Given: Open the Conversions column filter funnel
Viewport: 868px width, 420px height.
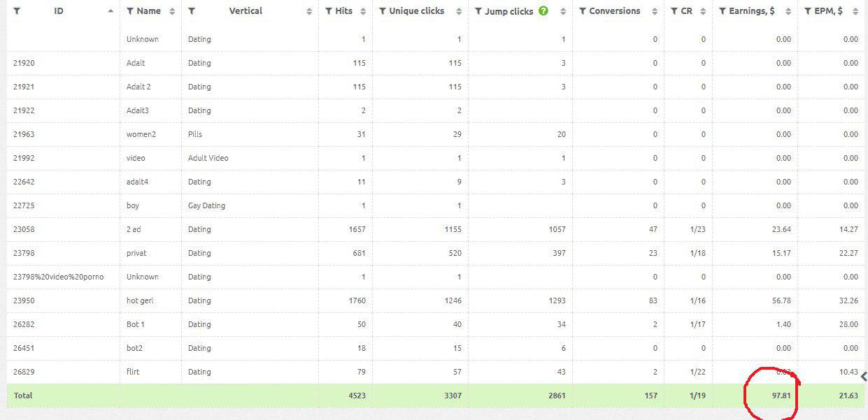Looking at the screenshot, I should point(583,11).
